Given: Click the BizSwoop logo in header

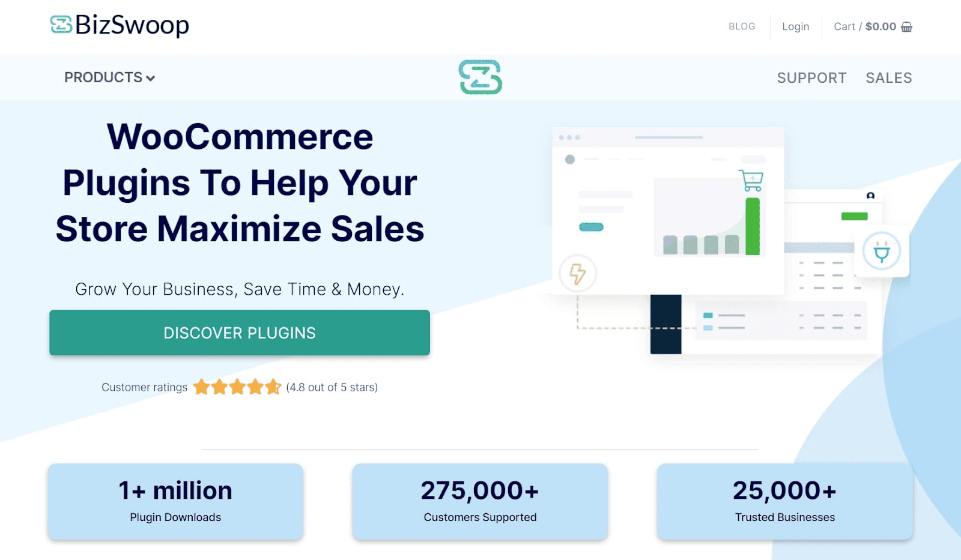Looking at the screenshot, I should pos(119,25).
